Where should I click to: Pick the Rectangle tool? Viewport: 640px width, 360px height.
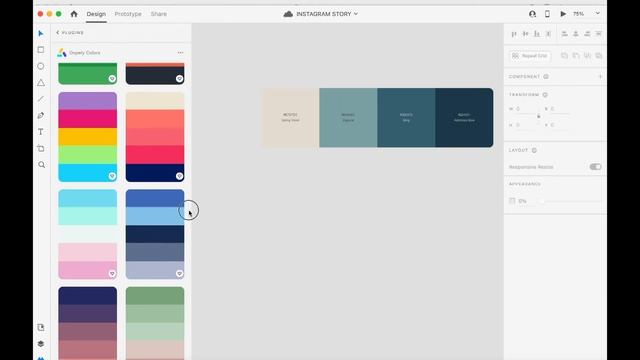[x=41, y=50]
